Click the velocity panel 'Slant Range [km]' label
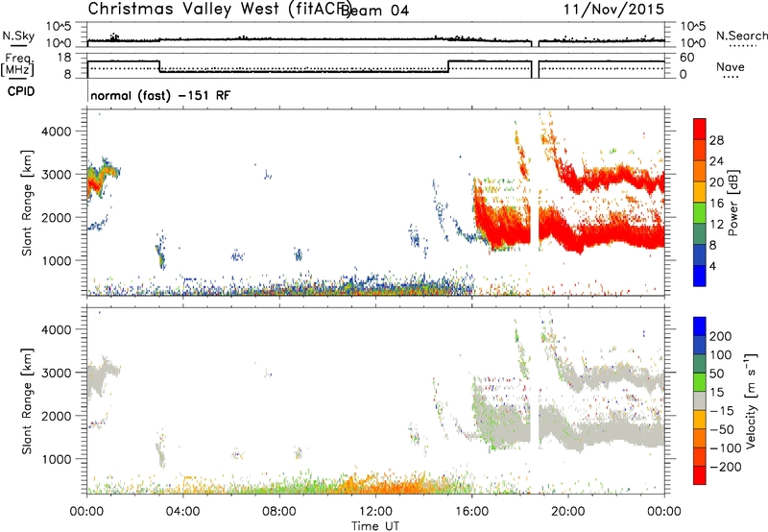768x532 pixels. point(27,401)
